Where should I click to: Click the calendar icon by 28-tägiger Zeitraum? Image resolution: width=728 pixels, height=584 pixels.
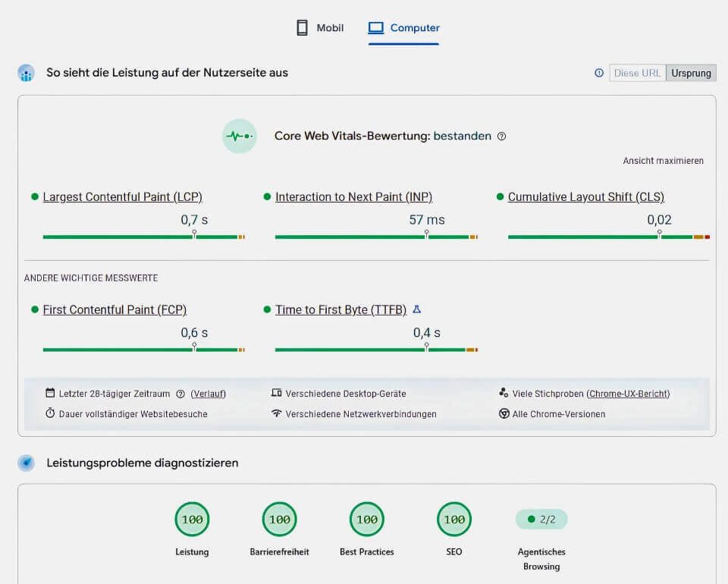pos(50,393)
